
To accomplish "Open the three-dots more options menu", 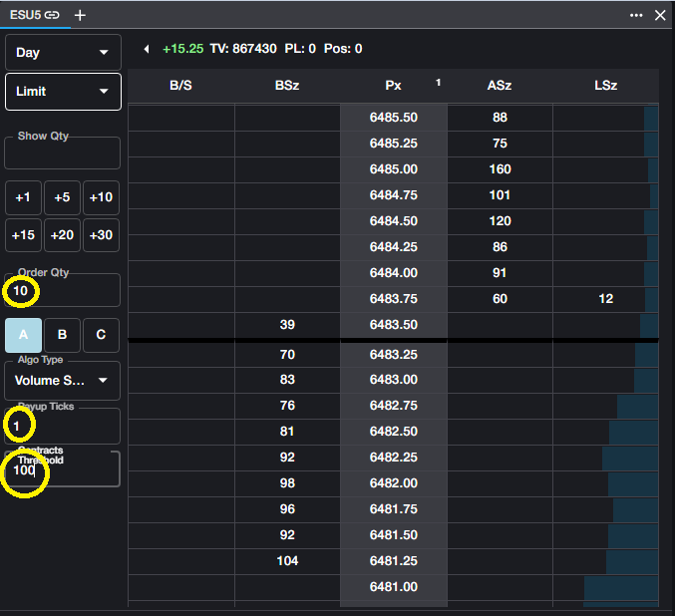I will [636, 15].
